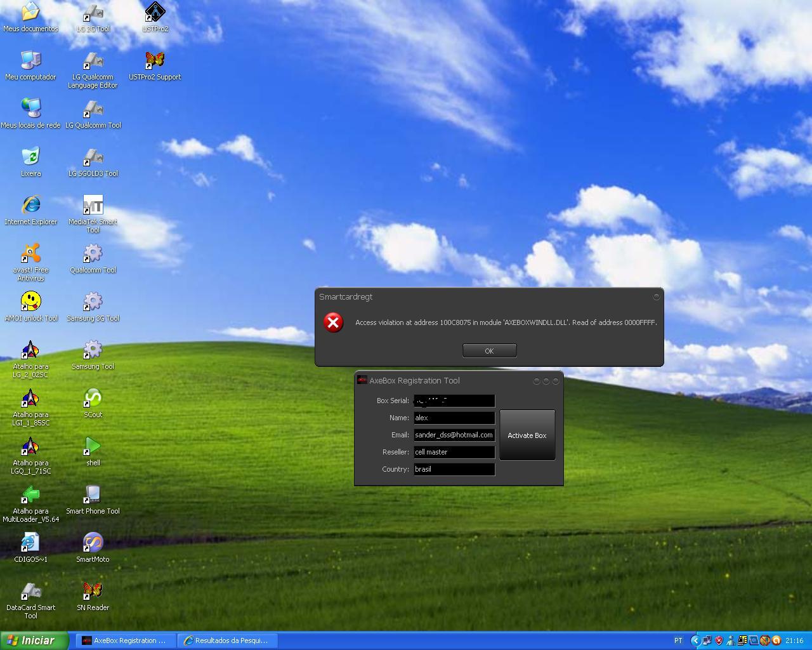Switch to AxeBox Registration taskbar button

tap(124, 640)
